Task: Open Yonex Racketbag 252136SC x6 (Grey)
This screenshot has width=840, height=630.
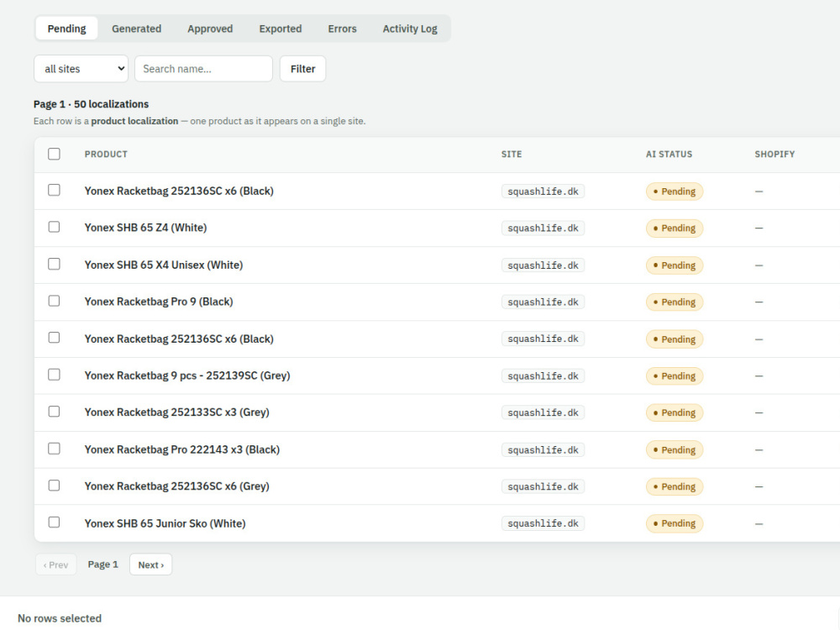Action: 176,486
